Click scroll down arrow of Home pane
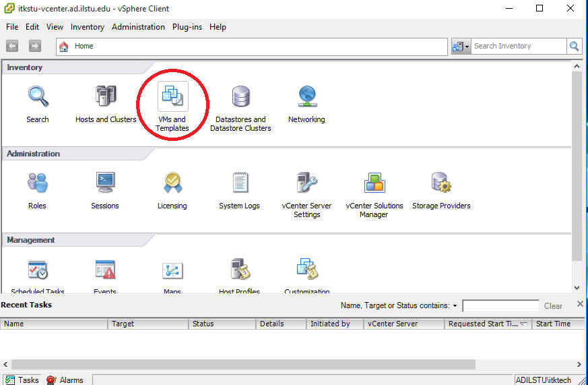Screen dimensions: 588x385 point(577,288)
